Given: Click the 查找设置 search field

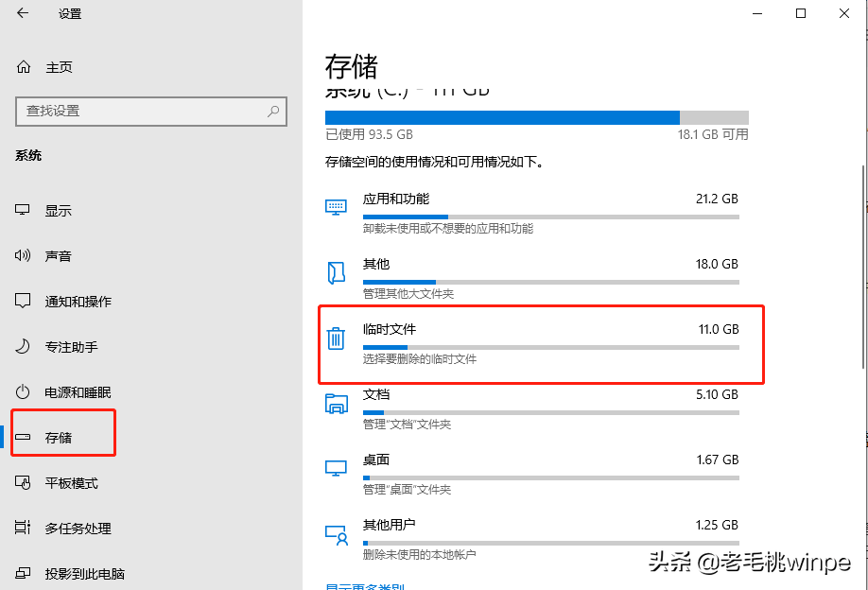Looking at the screenshot, I should click(142, 111).
